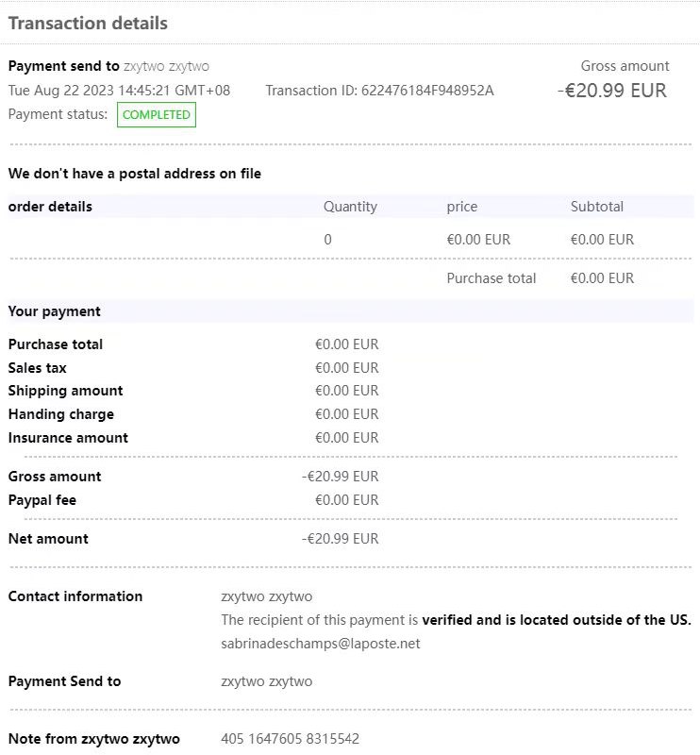The image size is (700, 755).
Task: Click the Insurance amount label
Action: point(68,438)
